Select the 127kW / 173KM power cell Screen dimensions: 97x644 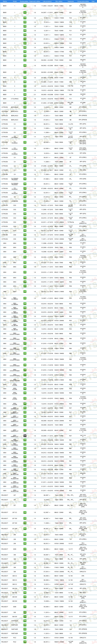click(x=59, y=95)
